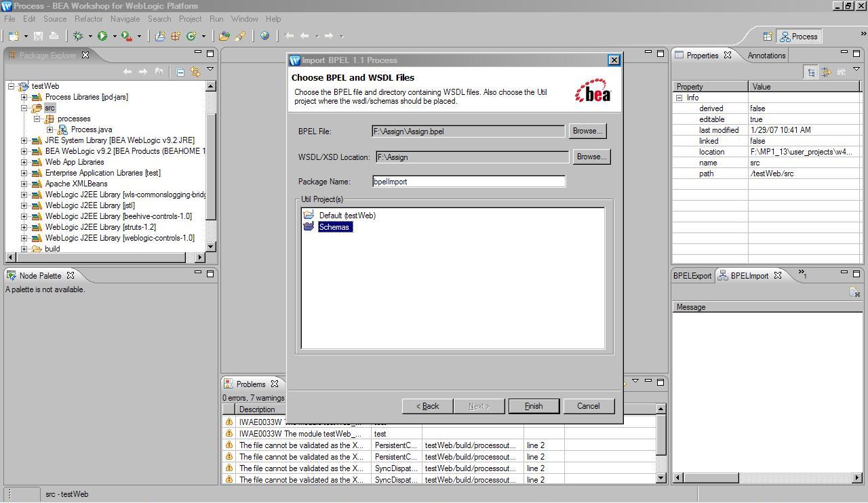The width and height of the screenshot is (868, 503).
Task: Open the New wizard dropdown arrow
Action: tap(26, 36)
